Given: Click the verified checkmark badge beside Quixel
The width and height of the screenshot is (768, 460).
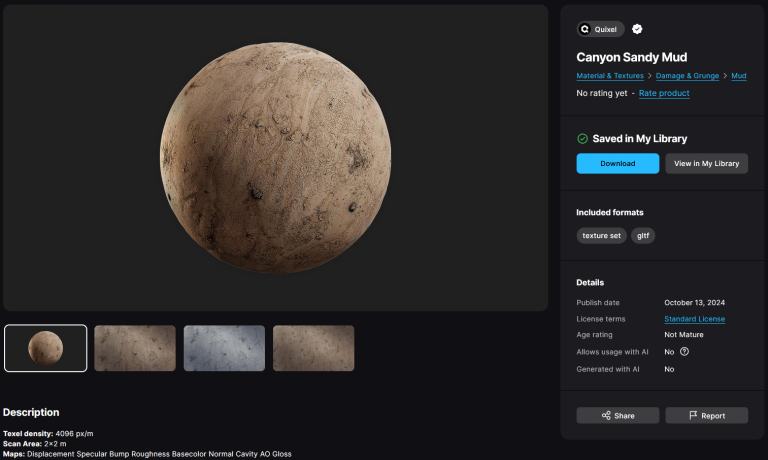Looking at the screenshot, I should pyautogui.click(x=637, y=29).
